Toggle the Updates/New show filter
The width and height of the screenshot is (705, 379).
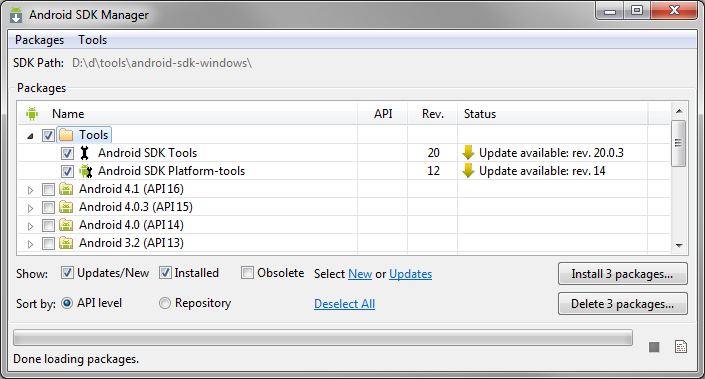pos(67,272)
